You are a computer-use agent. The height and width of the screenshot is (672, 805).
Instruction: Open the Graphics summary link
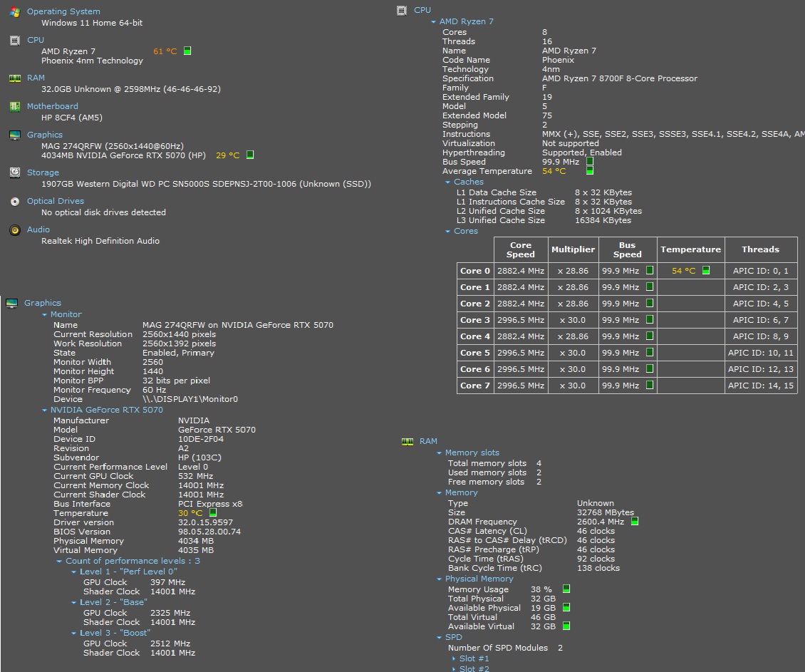point(45,135)
